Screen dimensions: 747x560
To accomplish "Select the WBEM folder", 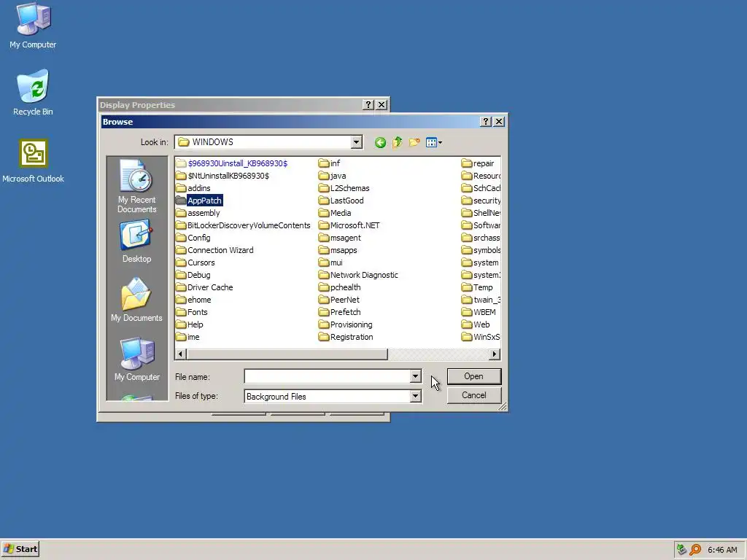I will (479, 312).
